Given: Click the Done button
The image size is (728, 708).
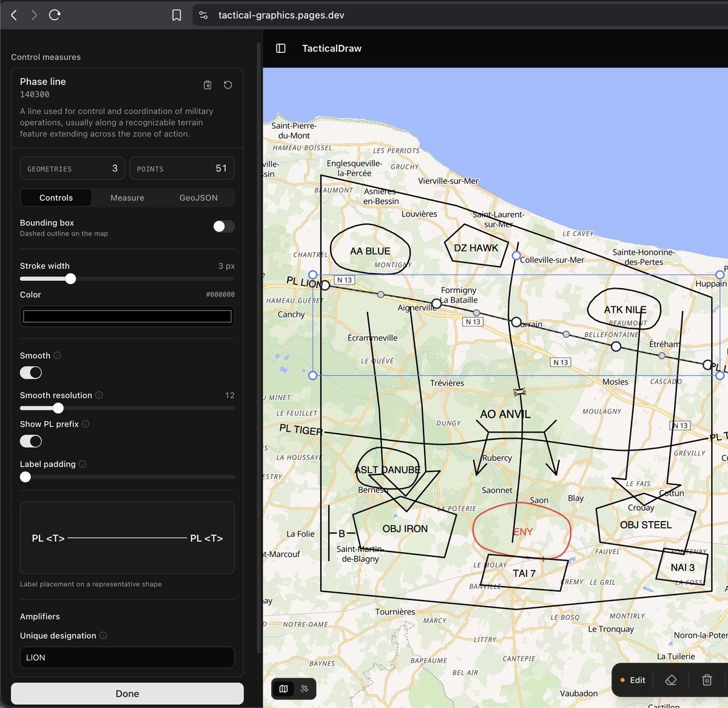Looking at the screenshot, I should 127,693.
